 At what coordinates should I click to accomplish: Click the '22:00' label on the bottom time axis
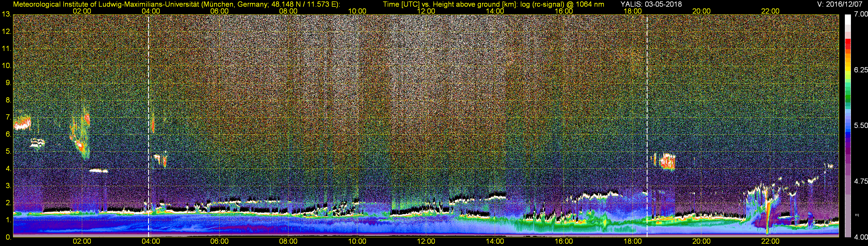(770, 241)
